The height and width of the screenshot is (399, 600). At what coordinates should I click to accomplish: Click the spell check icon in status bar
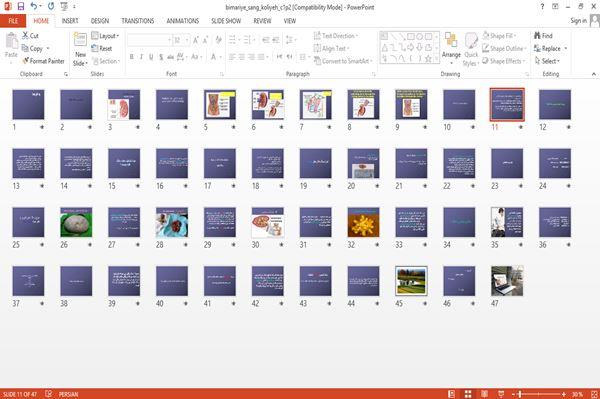coord(48,394)
